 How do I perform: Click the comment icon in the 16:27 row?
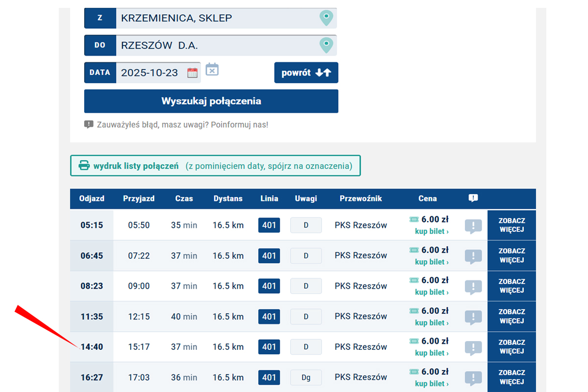(473, 378)
